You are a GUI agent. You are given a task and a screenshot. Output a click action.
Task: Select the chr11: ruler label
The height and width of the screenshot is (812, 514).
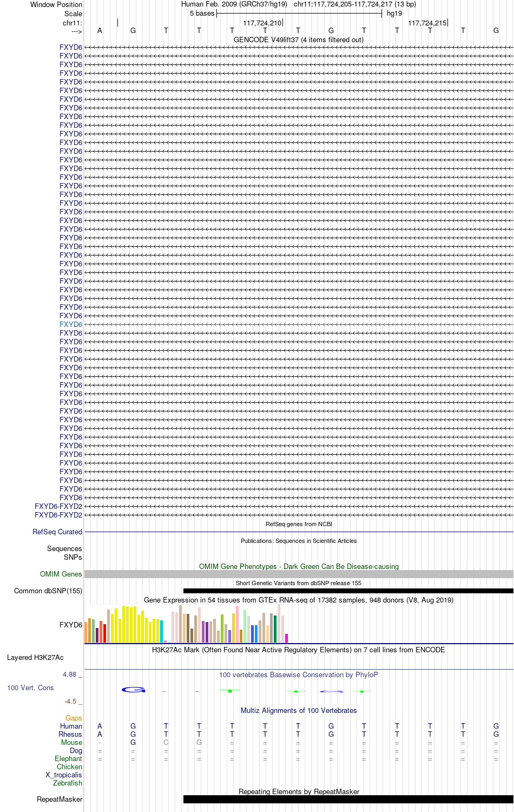(73, 23)
